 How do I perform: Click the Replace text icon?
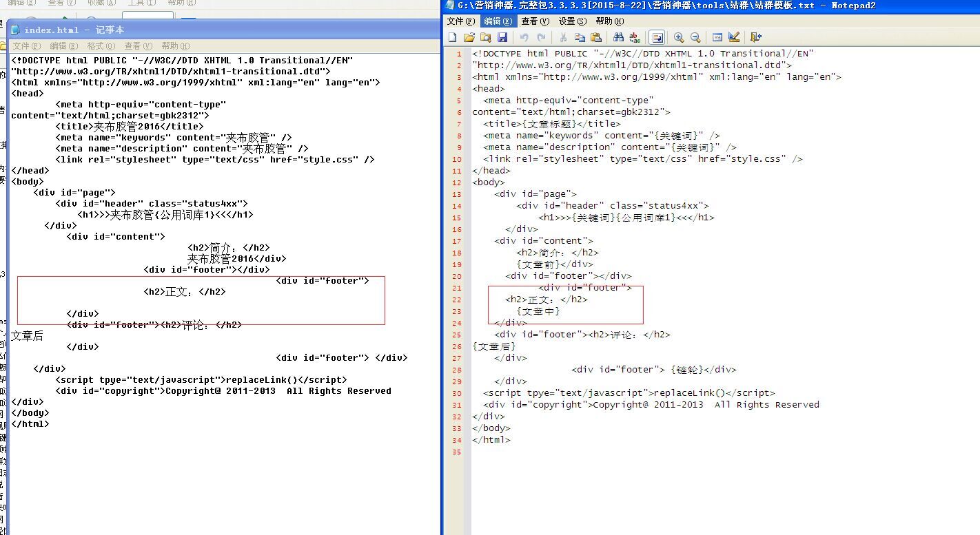(635, 37)
